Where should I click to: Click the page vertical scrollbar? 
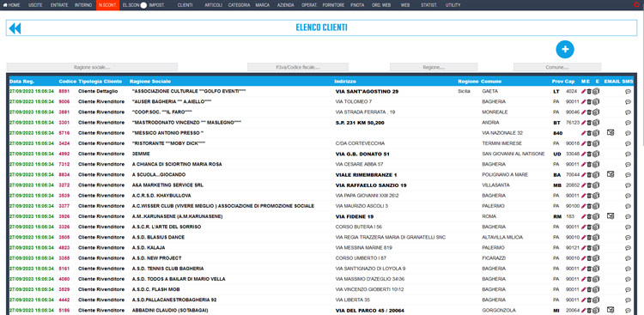point(641,78)
